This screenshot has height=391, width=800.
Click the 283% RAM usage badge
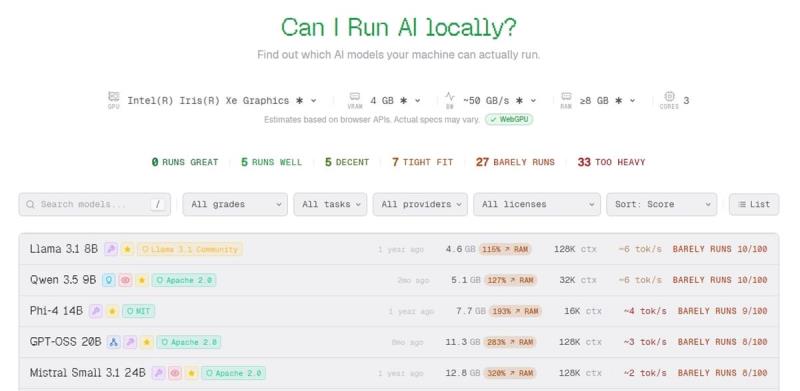tap(510, 342)
